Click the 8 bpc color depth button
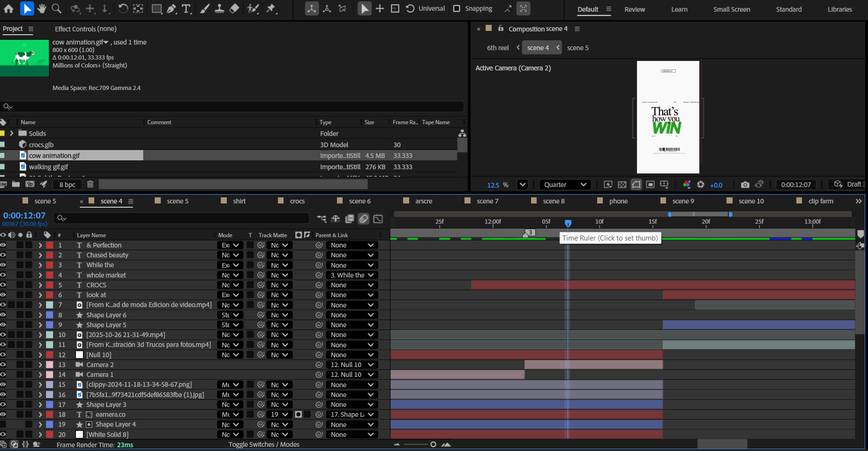 click(67, 185)
